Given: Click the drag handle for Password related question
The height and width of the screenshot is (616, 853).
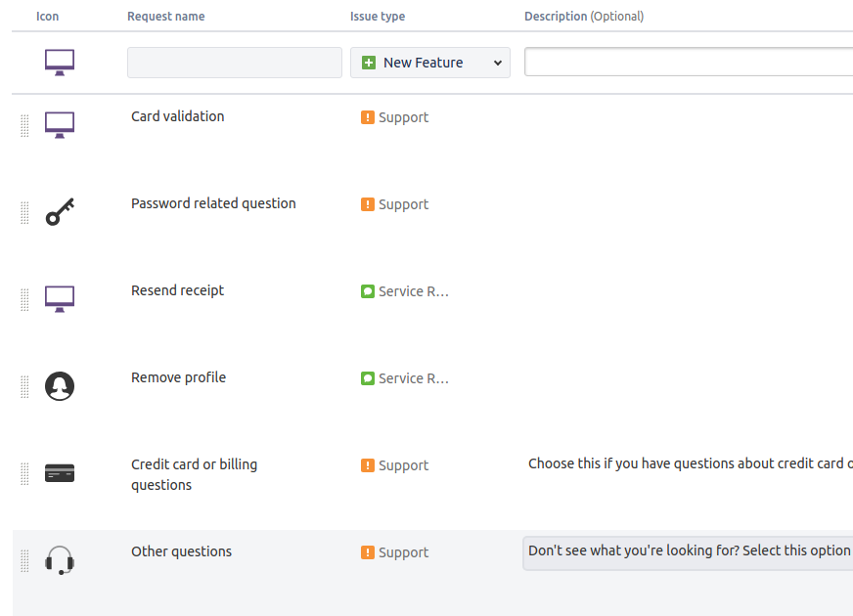Looking at the screenshot, I should pyautogui.click(x=24, y=212).
